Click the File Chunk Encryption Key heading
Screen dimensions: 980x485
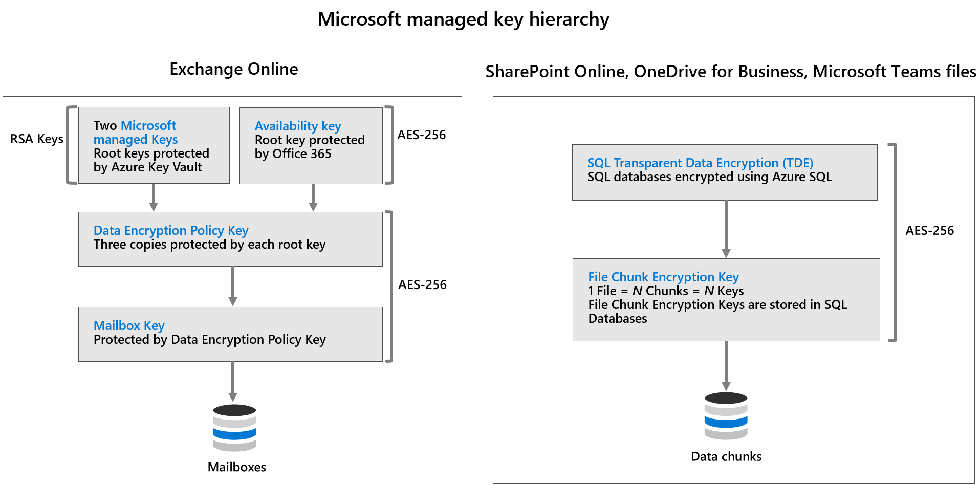(663, 277)
